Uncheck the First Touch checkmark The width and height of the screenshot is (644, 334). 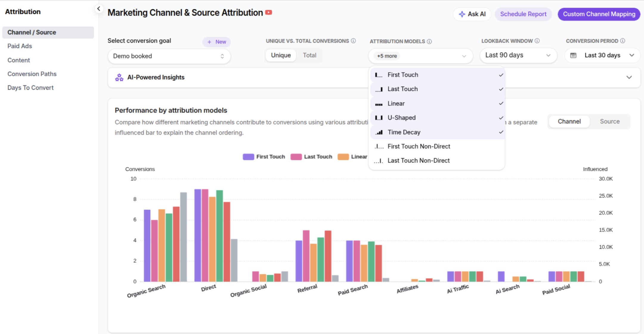501,75
